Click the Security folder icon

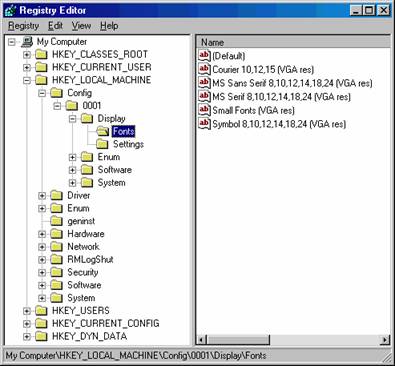click(x=57, y=273)
